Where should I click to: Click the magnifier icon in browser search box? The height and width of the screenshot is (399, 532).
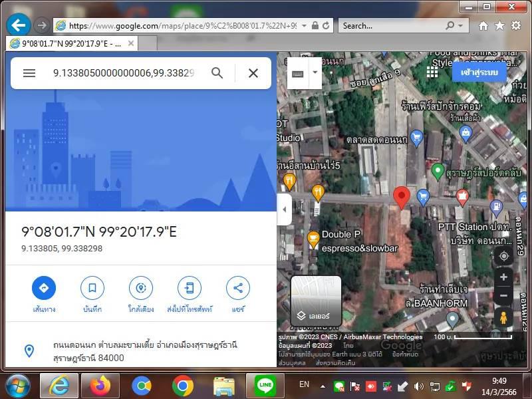click(450, 25)
